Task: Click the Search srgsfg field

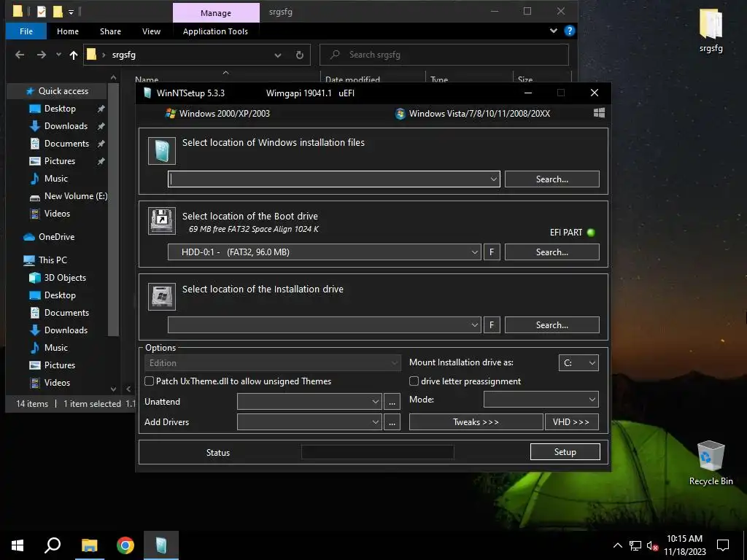Action: click(x=444, y=55)
